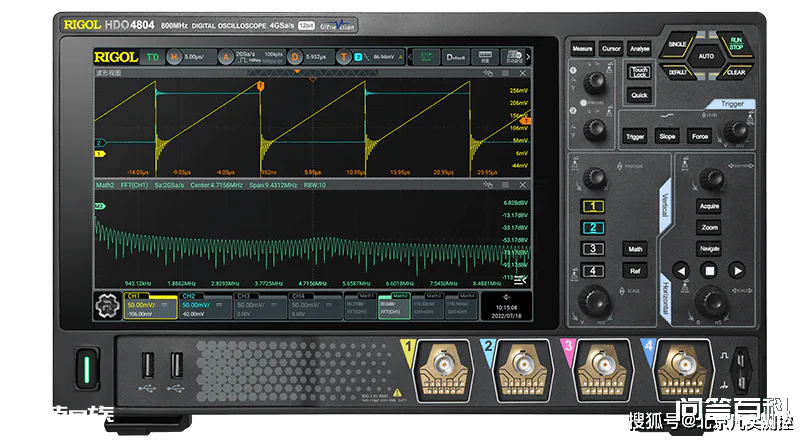Tap the on-screen green STOP/RUN toolbar icon

[426, 57]
